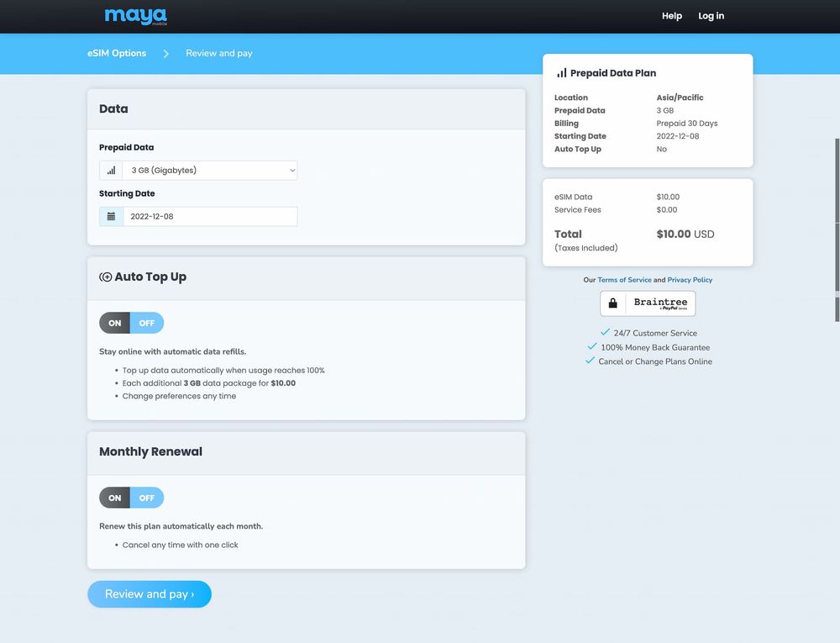Turn Auto Top Up ON
Image resolution: width=840 pixels, height=643 pixels.
[x=115, y=324]
